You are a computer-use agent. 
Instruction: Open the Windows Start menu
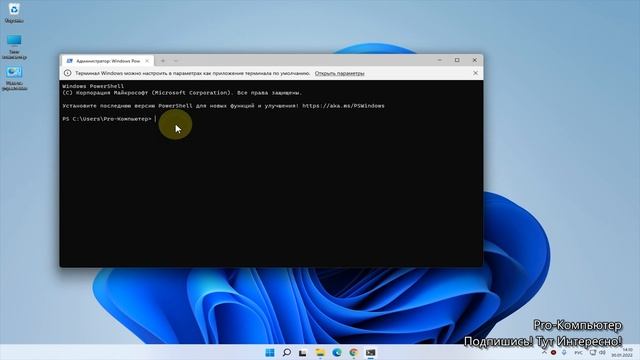coord(270,352)
